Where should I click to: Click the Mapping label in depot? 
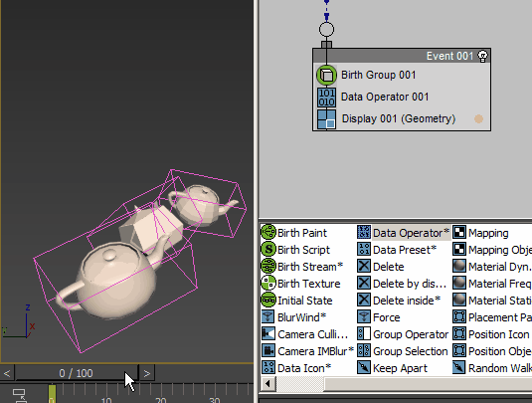click(x=488, y=233)
